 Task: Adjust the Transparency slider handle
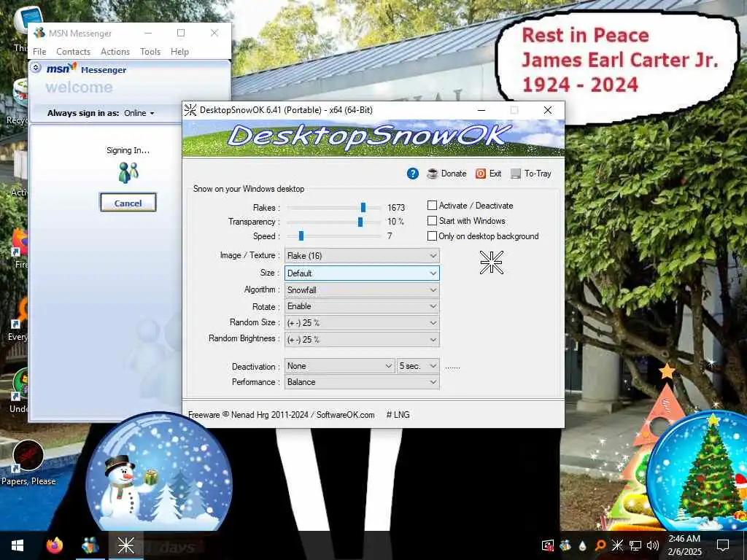[360, 222]
